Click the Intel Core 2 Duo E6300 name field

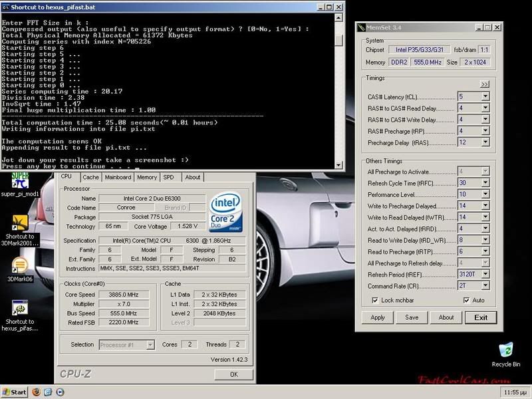click(152, 198)
